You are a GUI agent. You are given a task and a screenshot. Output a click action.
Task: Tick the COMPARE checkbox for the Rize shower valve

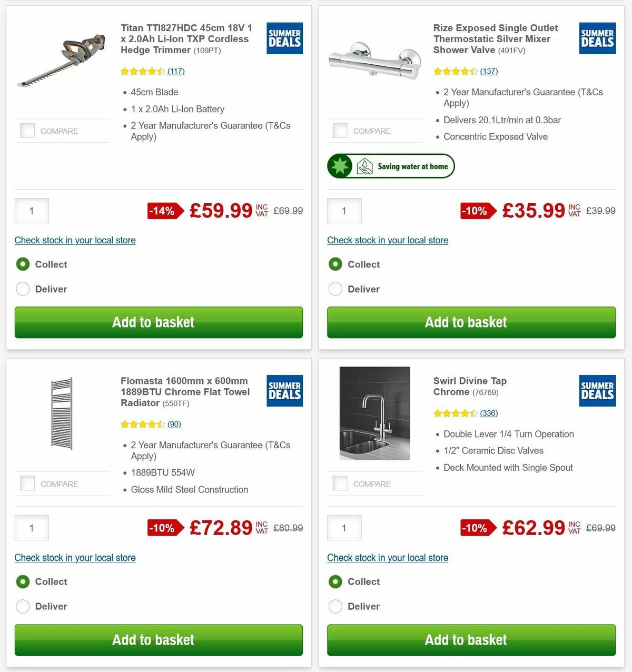click(x=340, y=131)
